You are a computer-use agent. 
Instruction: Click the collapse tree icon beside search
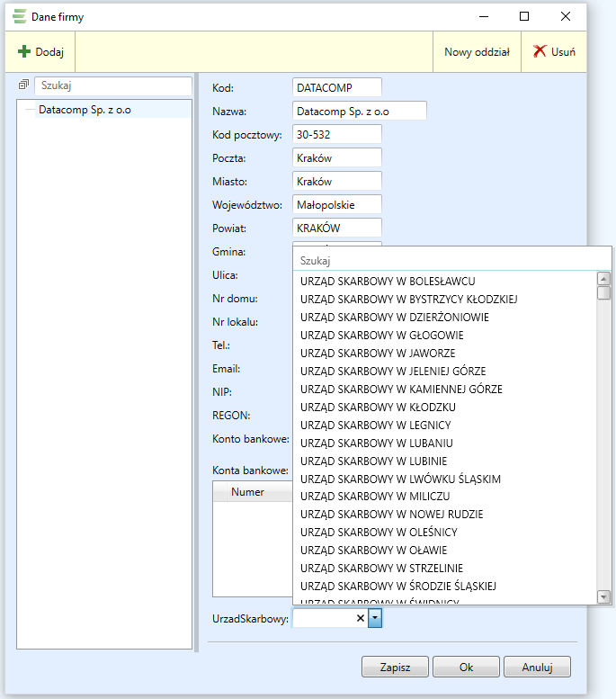click(24, 85)
